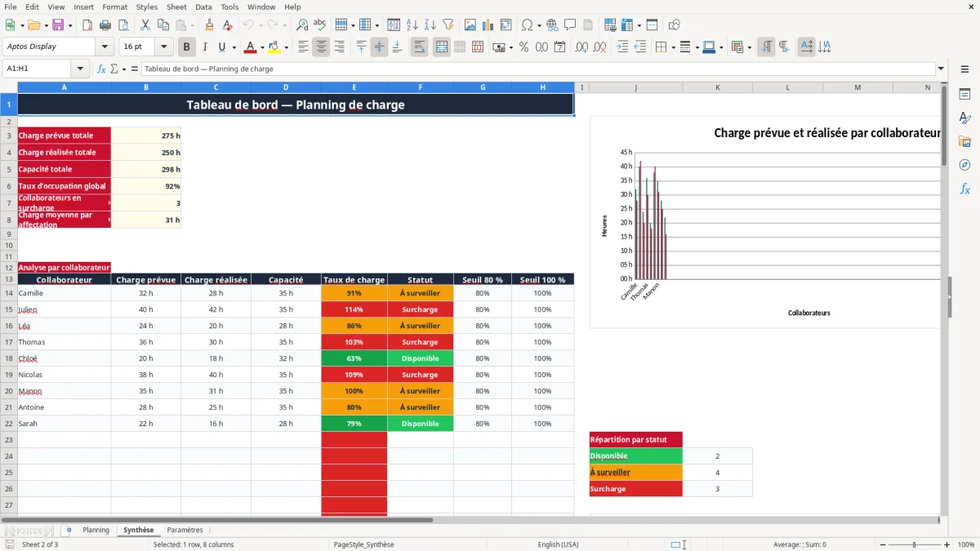The width and height of the screenshot is (980, 551).
Task: Switch to the Paramètres sheet tab
Action: pos(185,530)
